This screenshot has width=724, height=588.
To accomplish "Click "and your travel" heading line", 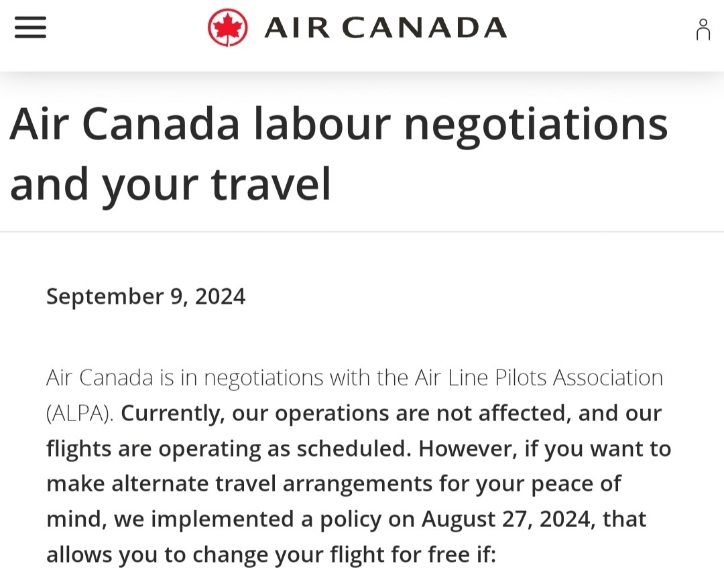I will click(170, 183).
